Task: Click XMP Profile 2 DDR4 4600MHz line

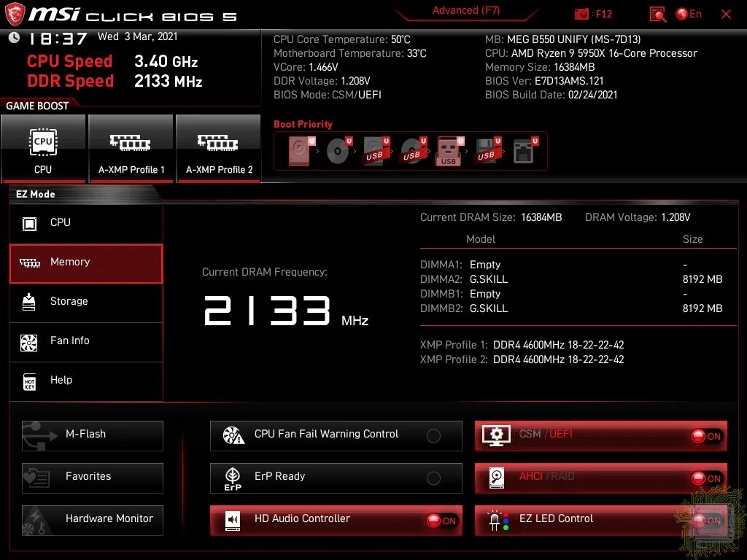Action: [x=522, y=359]
